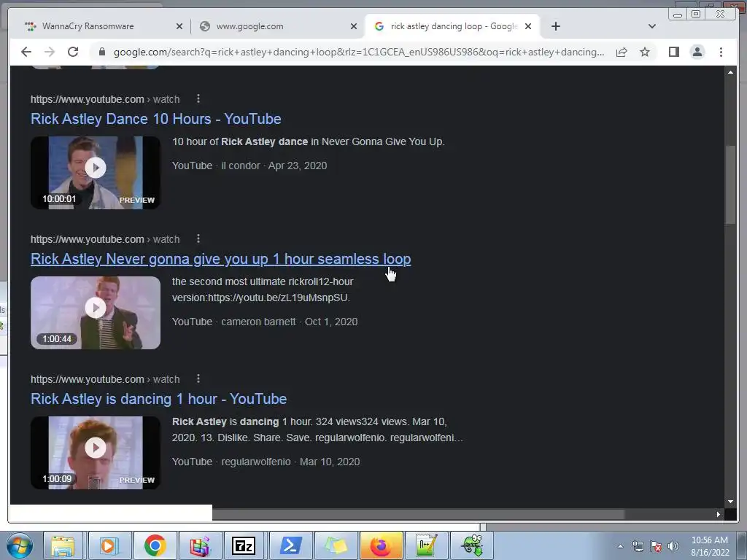Close the WannaCry Ransomware tab

(179, 26)
